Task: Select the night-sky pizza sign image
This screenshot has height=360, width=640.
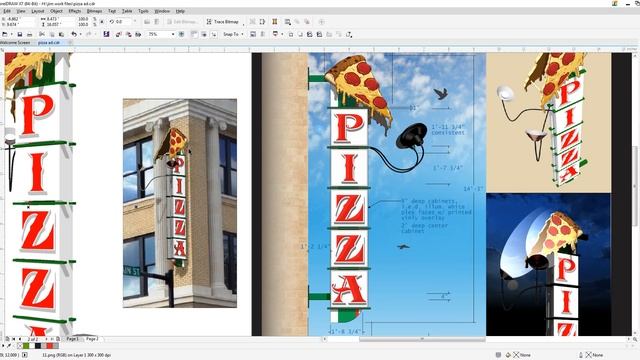Action: 548,265
